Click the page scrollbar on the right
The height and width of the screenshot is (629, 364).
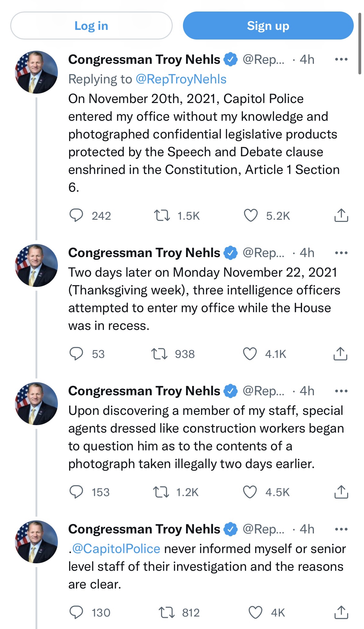(360, 44)
